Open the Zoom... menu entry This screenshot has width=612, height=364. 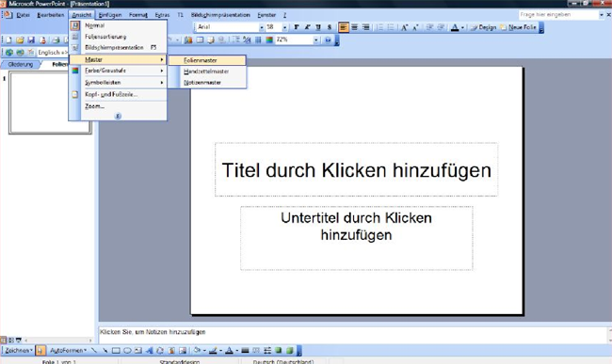tap(119, 106)
